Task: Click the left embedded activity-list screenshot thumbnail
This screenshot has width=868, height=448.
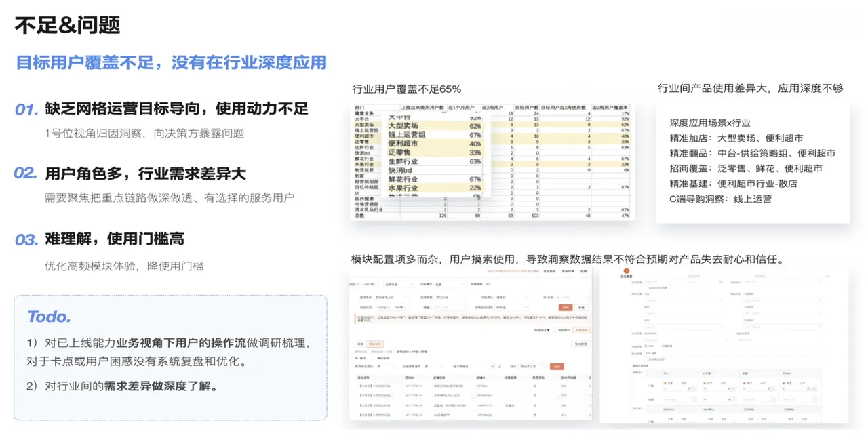Action: coord(470,343)
